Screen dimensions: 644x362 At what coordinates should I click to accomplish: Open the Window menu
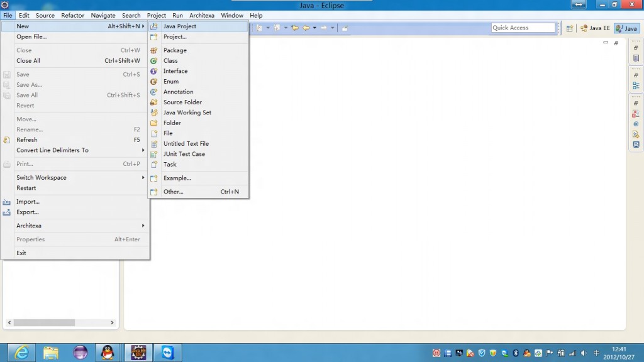(232, 15)
